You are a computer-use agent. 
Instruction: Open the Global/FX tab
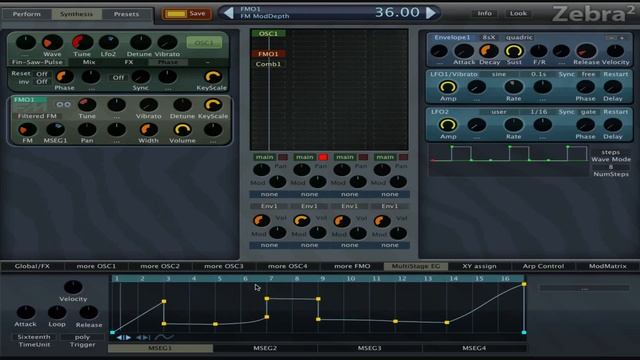32,266
